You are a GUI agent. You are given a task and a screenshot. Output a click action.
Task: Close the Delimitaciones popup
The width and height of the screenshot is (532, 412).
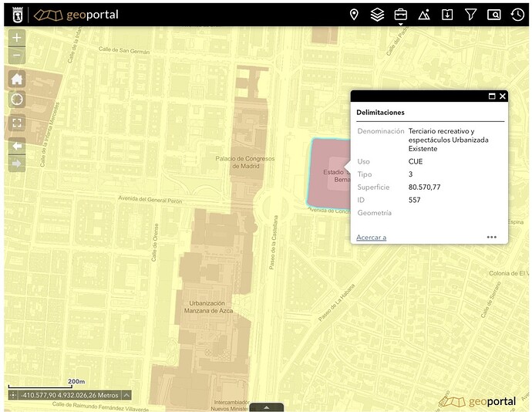503,96
